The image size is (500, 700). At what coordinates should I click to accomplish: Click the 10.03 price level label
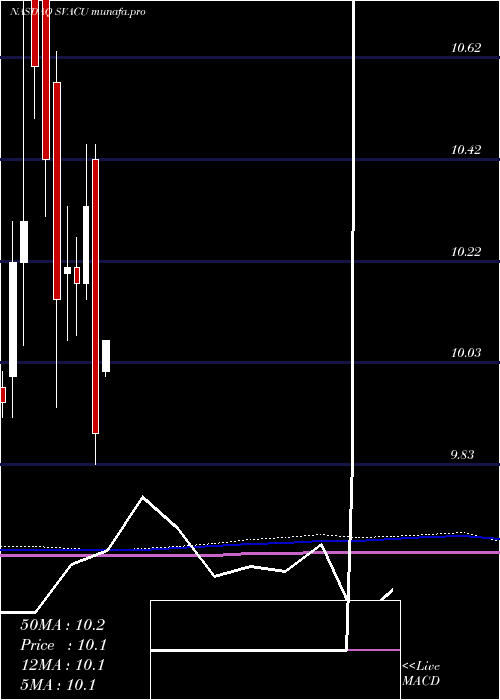[x=466, y=353]
